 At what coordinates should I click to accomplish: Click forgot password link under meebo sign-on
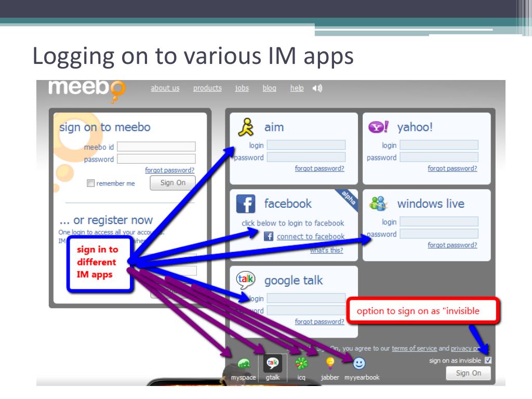click(x=170, y=170)
